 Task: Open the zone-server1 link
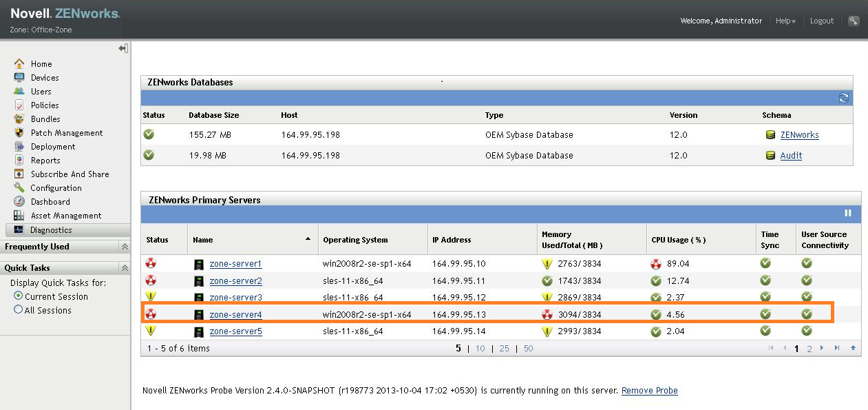[235, 264]
